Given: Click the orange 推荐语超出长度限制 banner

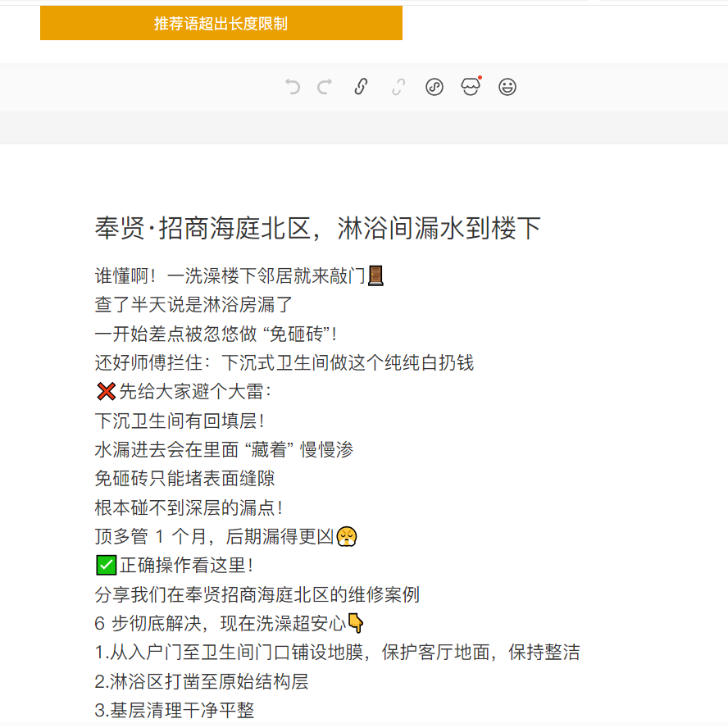Looking at the screenshot, I should click(x=221, y=23).
